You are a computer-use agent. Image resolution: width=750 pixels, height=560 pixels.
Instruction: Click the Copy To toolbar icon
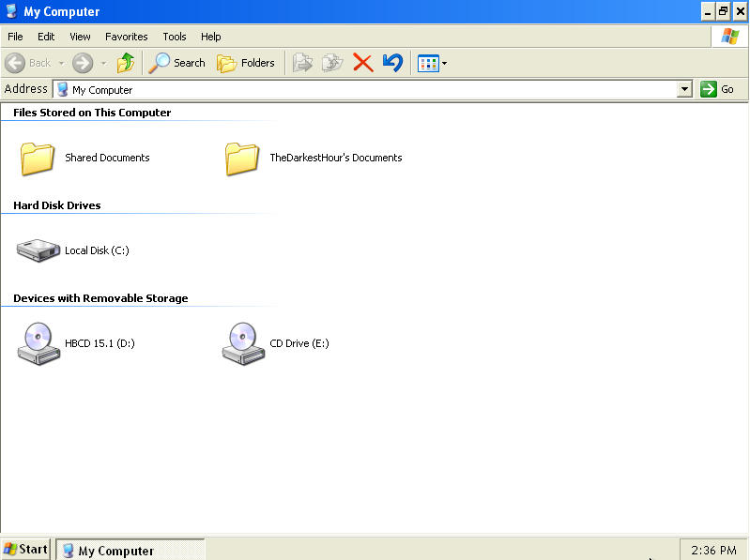click(x=332, y=63)
